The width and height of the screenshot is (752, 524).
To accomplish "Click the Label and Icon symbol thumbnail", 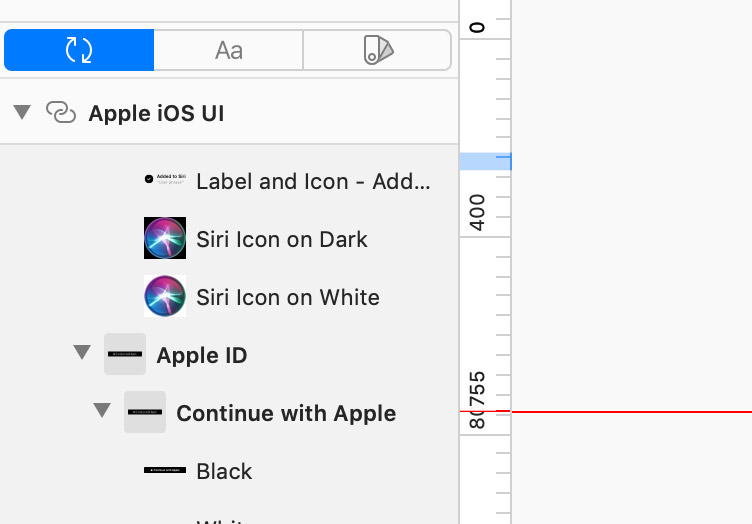I will [x=165, y=181].
